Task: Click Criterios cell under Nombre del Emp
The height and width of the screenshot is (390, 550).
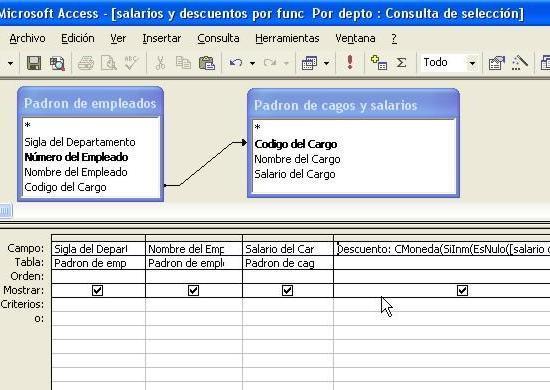Action: pos(194,304)
